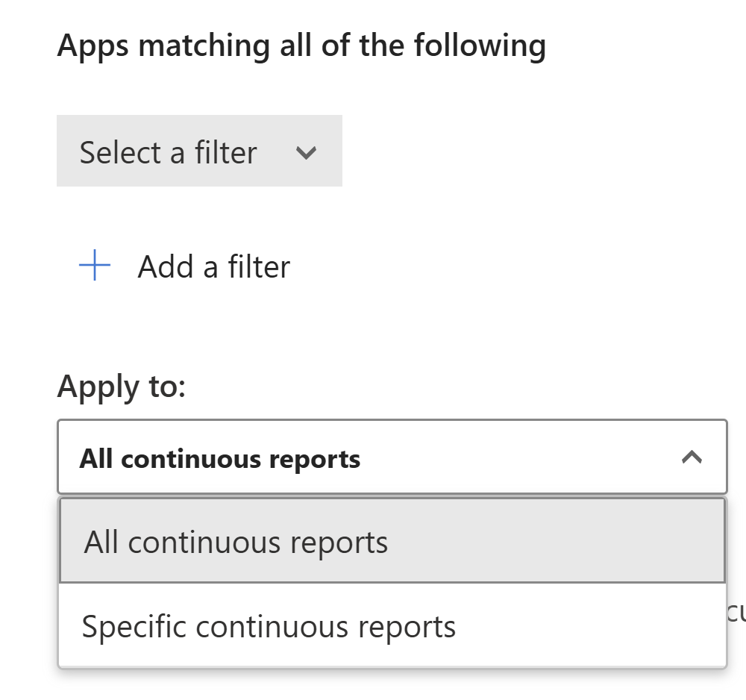
Task: Click the Apply to combo box field
Action: pyautogui.click(x=392, y=457)
